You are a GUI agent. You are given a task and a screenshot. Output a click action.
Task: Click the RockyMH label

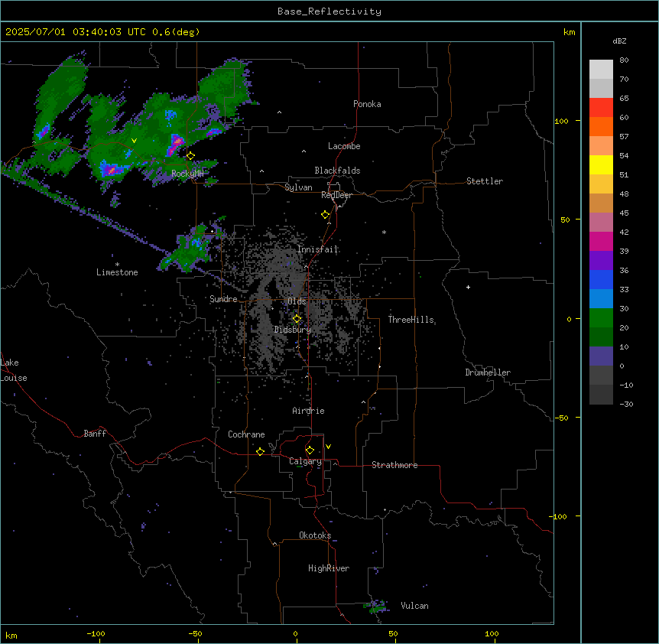(x=187, y=174)
